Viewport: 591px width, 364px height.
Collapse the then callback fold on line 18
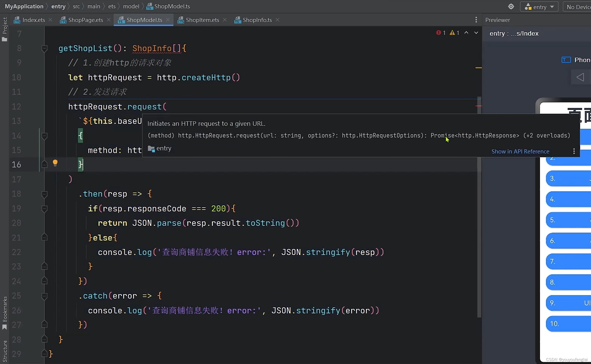[44, 194]
